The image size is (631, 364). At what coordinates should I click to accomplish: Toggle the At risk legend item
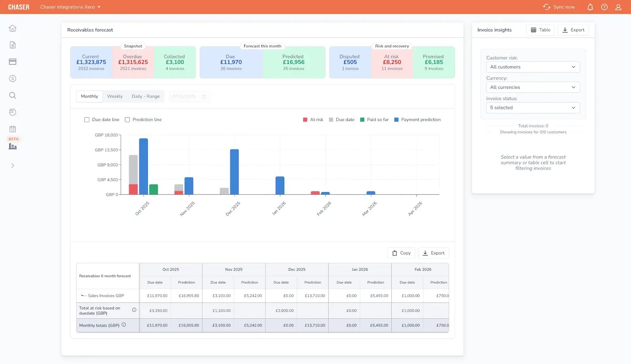(313, 119)
